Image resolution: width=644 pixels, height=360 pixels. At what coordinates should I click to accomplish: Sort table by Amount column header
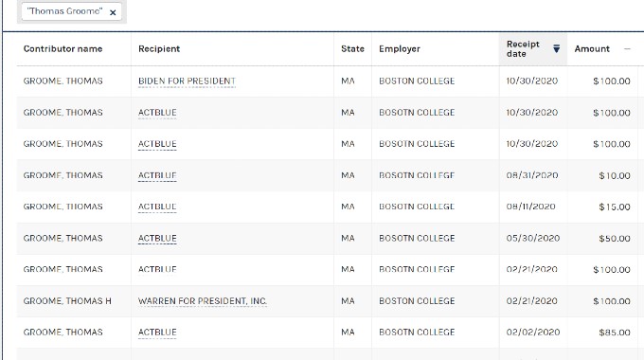coord(592,49)
